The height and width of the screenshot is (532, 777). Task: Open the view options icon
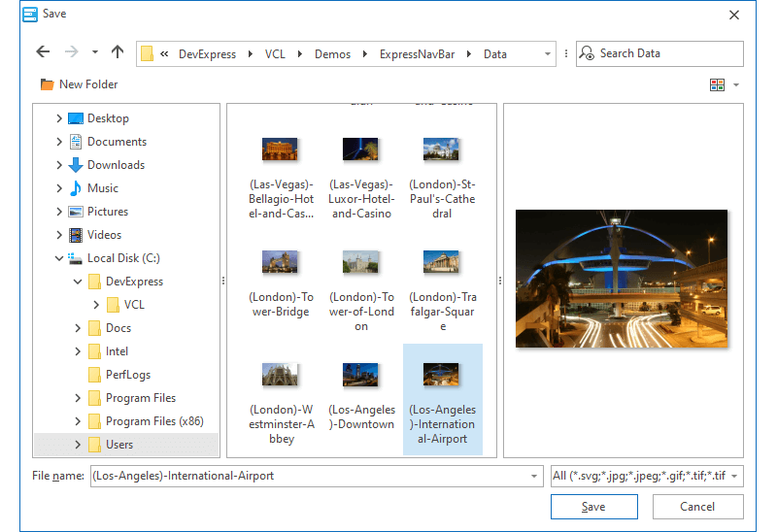[x=718, y=84]
